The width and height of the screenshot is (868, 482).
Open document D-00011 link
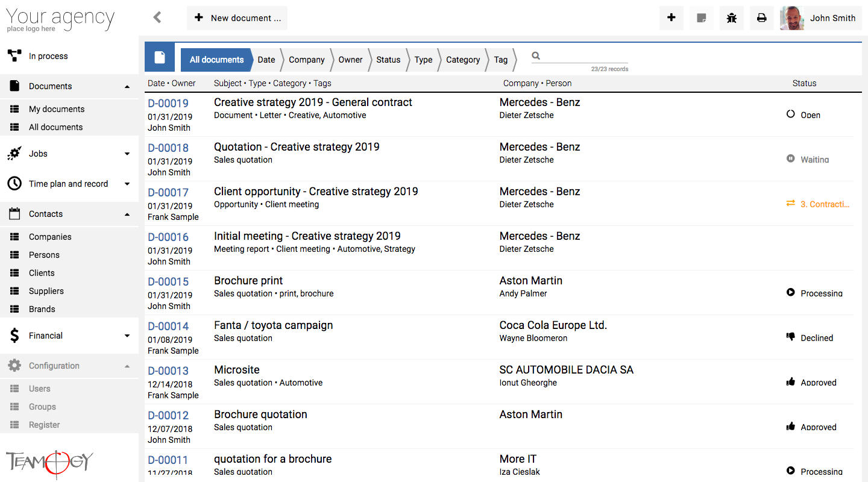168,460
